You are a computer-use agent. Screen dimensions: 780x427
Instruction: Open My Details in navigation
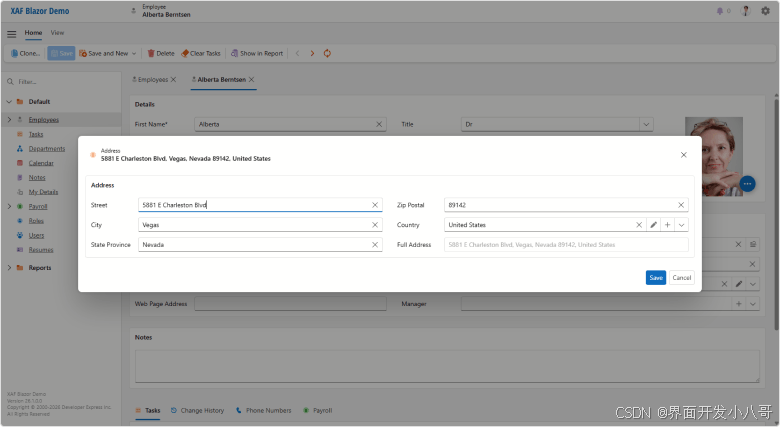point(43,192)
